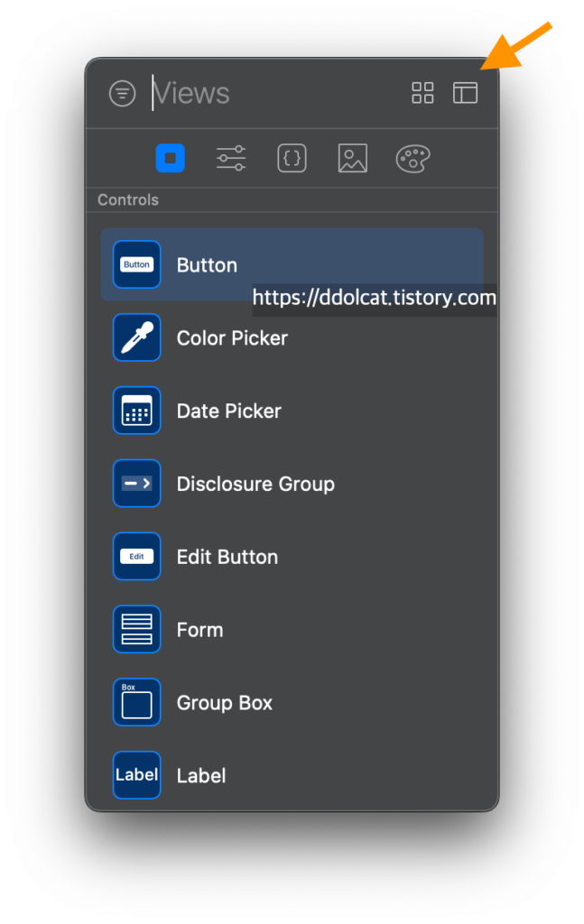The height and width of the screenshot is (924, 584).
Task: Click the Date Picker calendar icon
Action: [137, 411]
